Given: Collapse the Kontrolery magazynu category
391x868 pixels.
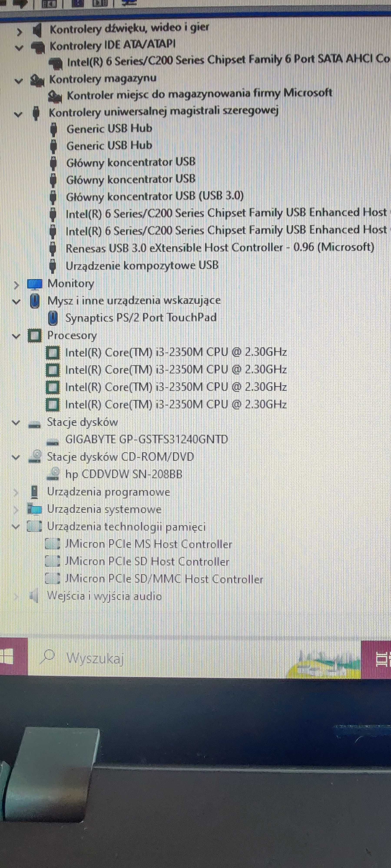Looking at the screenshot, I should coord(18,81).
